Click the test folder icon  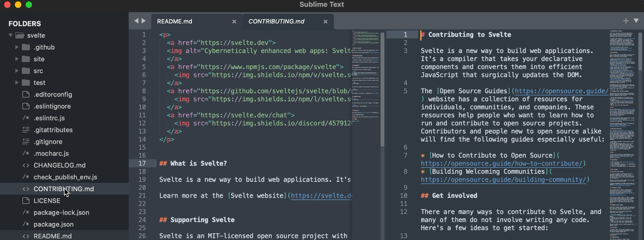pos(26,82)
